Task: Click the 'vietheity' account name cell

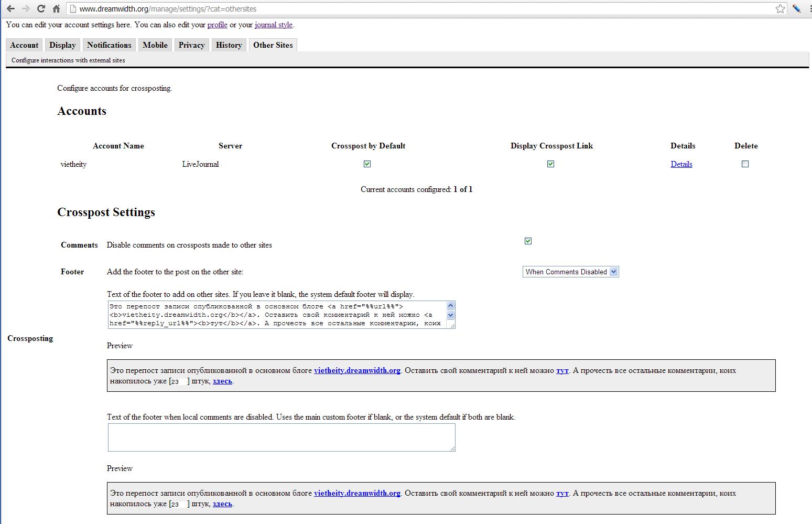Action: pos(73,164)
